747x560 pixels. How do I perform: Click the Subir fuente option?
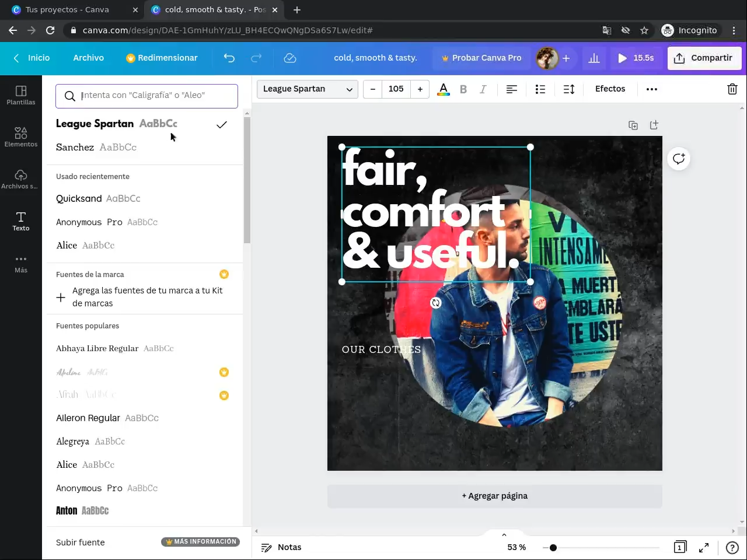pyautogui.click(x=81, y=542)
